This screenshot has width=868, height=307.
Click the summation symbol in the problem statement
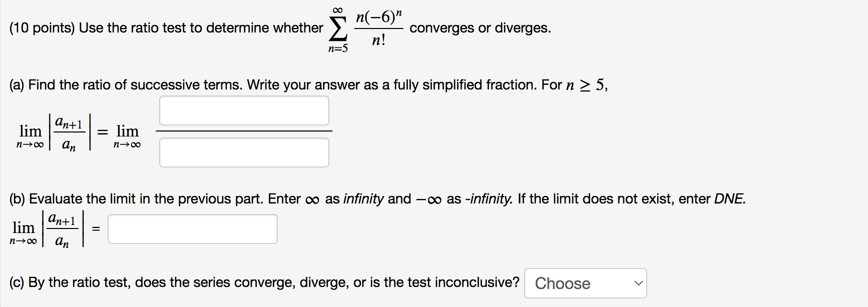pyautogui.click(x=338, y=27)
